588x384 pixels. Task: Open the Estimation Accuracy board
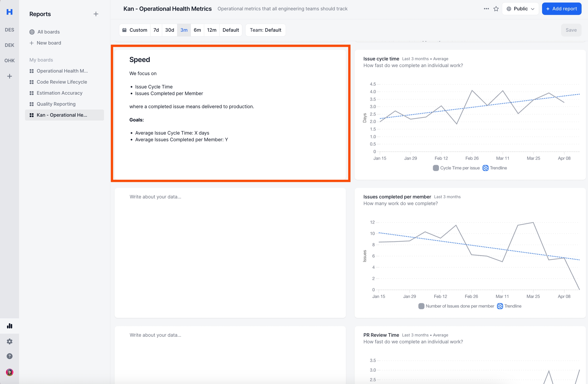click(64, 93)
